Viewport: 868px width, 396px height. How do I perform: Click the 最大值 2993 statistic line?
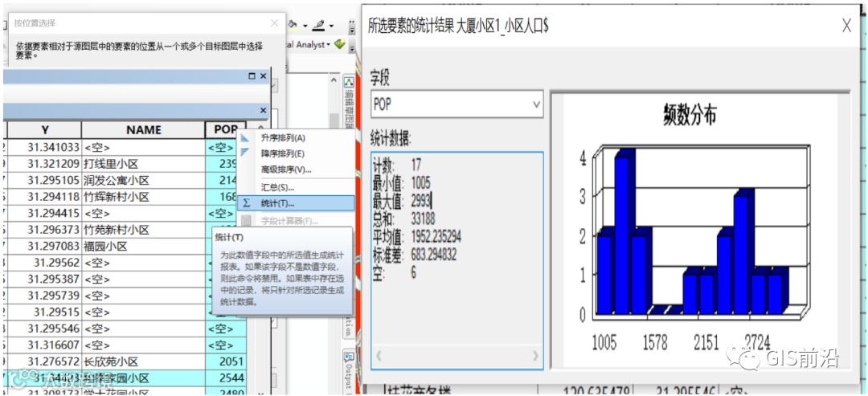pos(403,202)
